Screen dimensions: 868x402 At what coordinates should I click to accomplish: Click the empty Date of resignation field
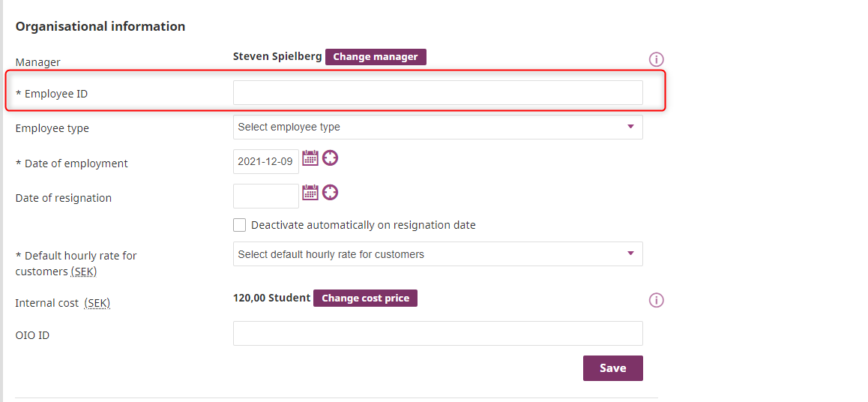pos(265,196)
